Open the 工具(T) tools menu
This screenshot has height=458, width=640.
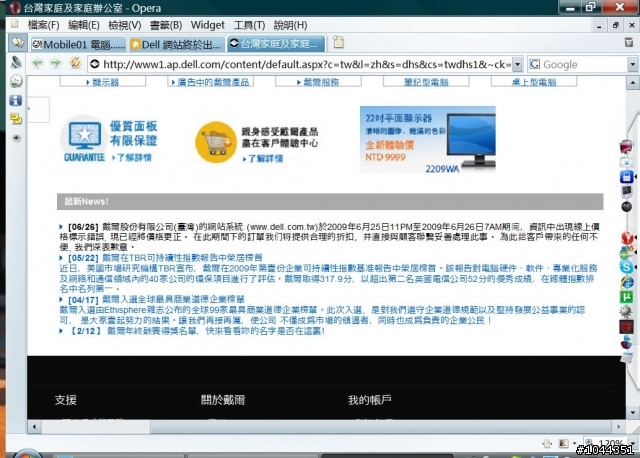tap(249, 25)
